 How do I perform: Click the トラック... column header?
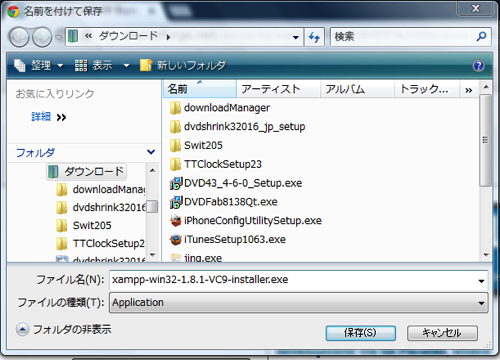coord(427,89)
